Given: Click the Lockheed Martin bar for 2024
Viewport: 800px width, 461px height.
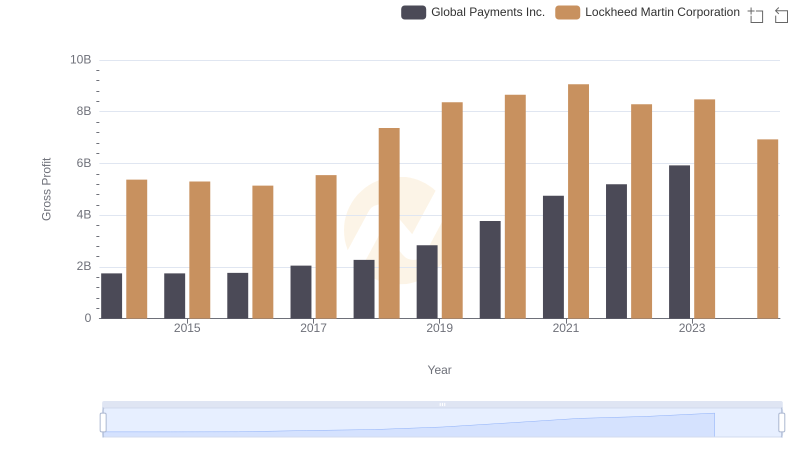Looking at the screenshot, I should click(x=768, y=229).
